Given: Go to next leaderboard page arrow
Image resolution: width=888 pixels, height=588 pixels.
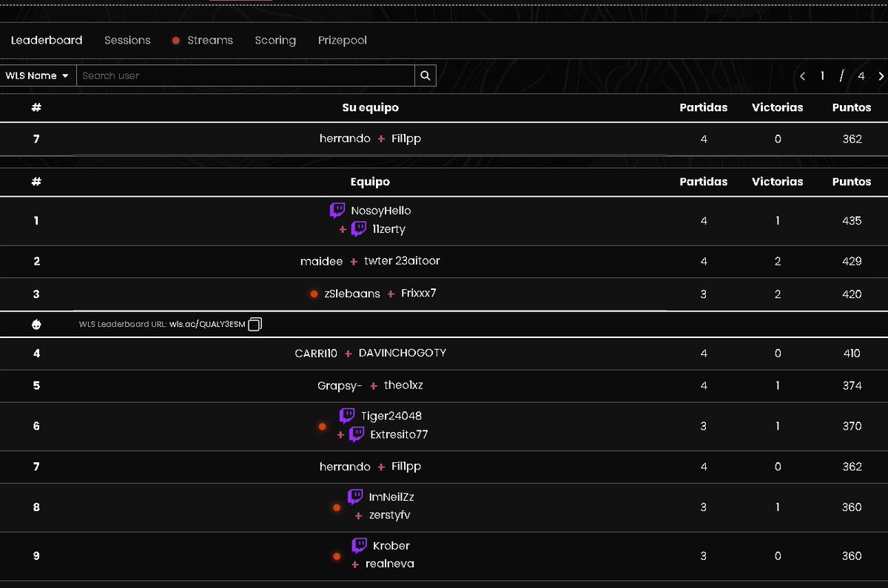Looking at the screenshot, I should (881, 76).
